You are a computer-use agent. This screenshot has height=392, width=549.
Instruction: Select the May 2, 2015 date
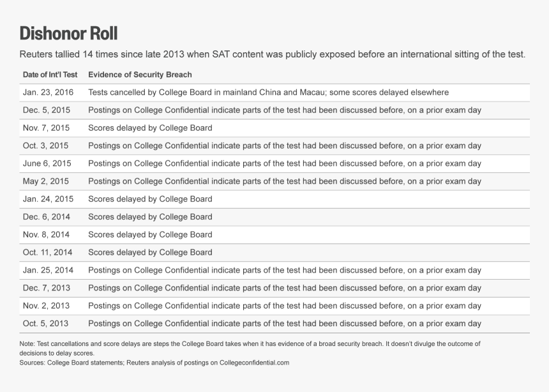[x=45, y=181]
